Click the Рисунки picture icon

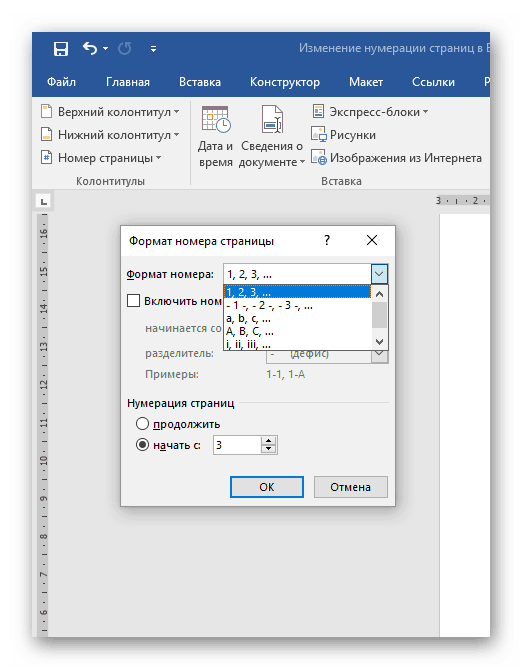click(x=318, y=135)
